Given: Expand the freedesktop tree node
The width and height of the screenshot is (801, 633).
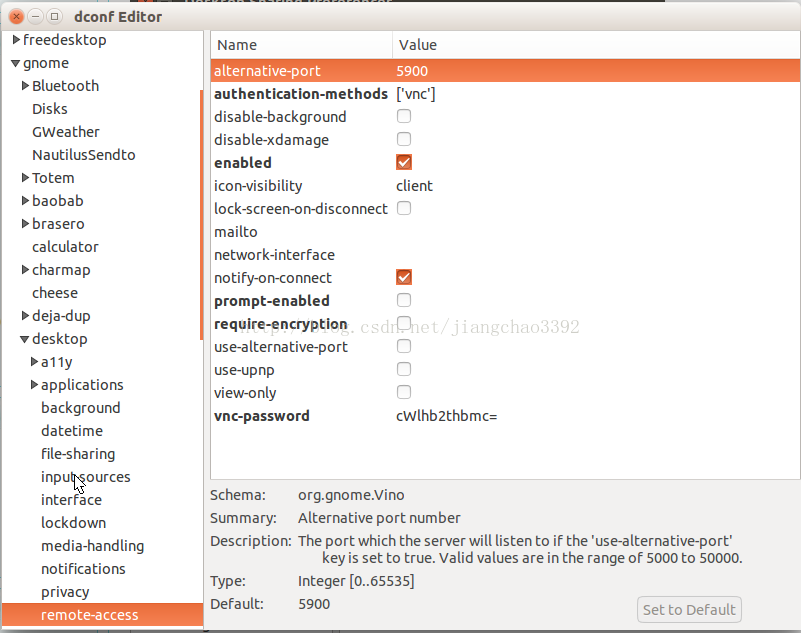Looking at the screenshot, I should (16, 39).
